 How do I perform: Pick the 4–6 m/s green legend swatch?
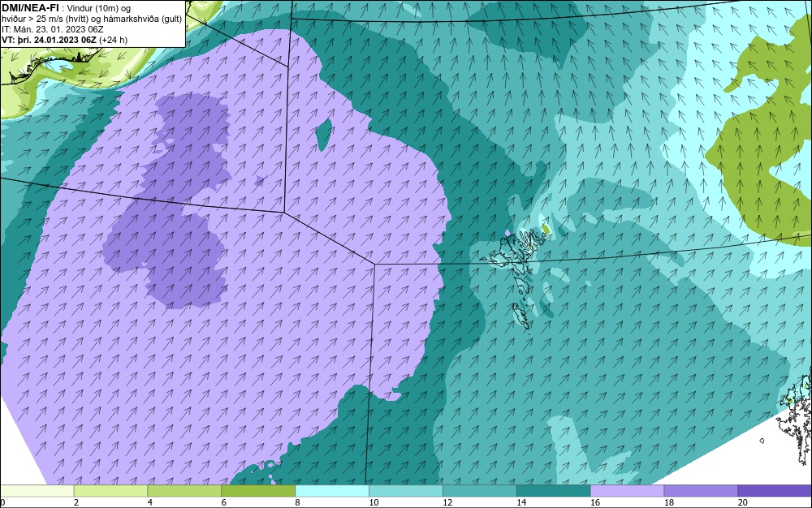click(184, 491)
